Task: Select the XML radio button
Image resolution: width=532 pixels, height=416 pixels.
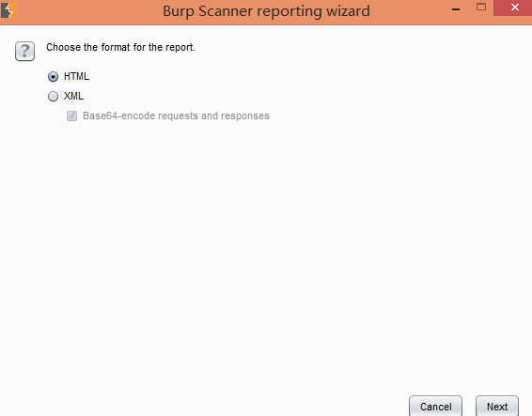Action: (x=53, y=97)
